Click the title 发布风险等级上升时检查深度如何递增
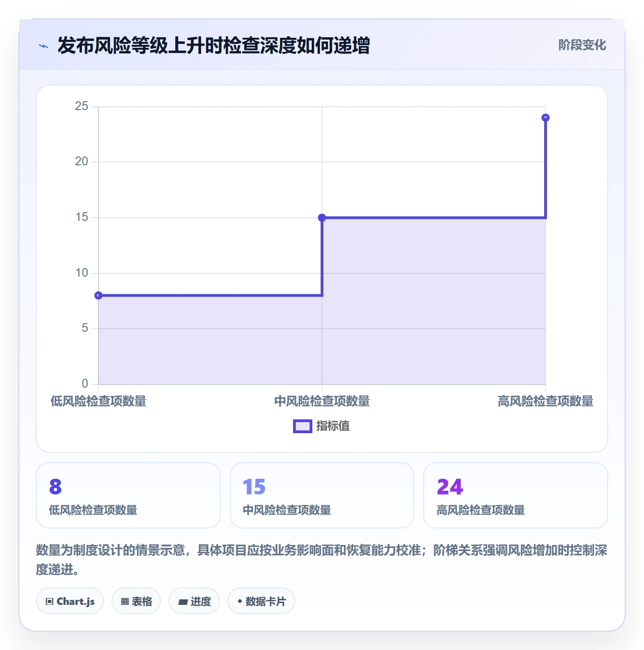The width and height of the screenshot is (644, 650). coord(213,46)
